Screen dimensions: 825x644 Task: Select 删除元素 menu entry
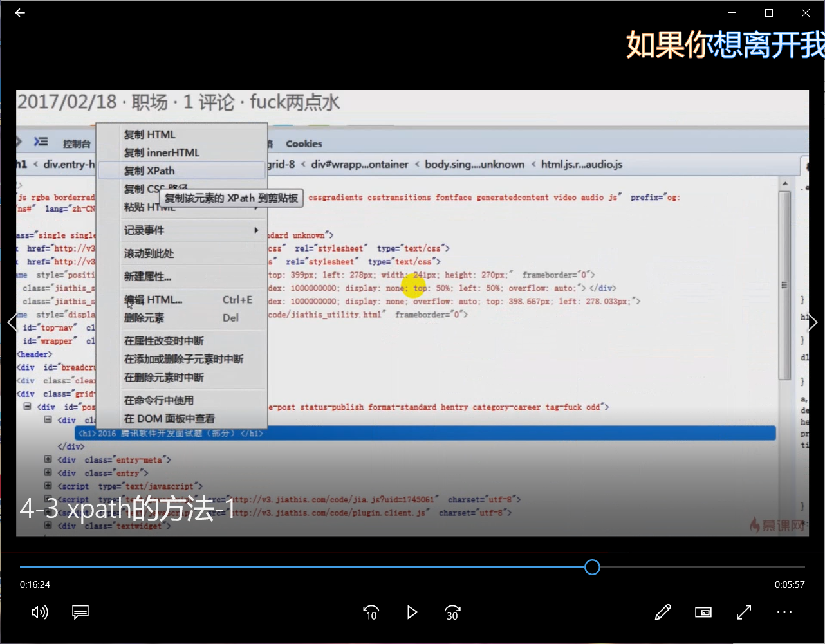point(181,318)
